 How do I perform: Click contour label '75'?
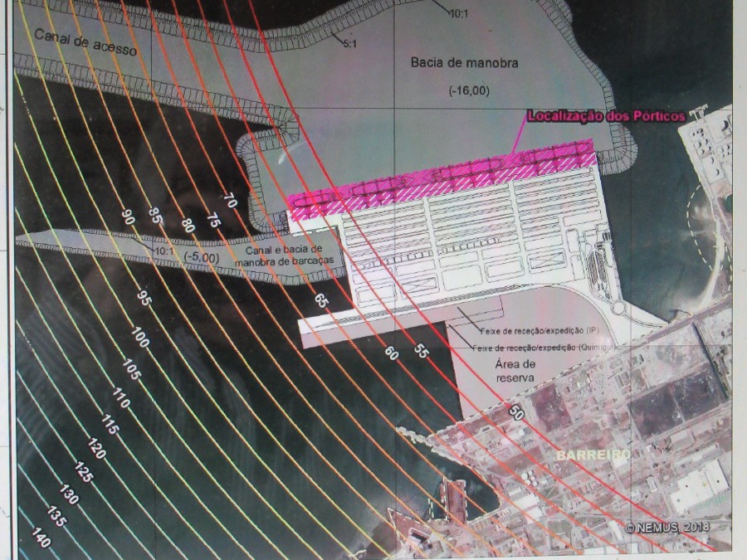click(213, 220)
